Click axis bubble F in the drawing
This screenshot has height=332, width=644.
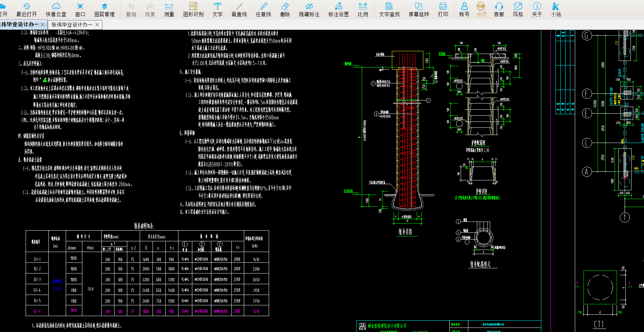[x=587, y=93]
